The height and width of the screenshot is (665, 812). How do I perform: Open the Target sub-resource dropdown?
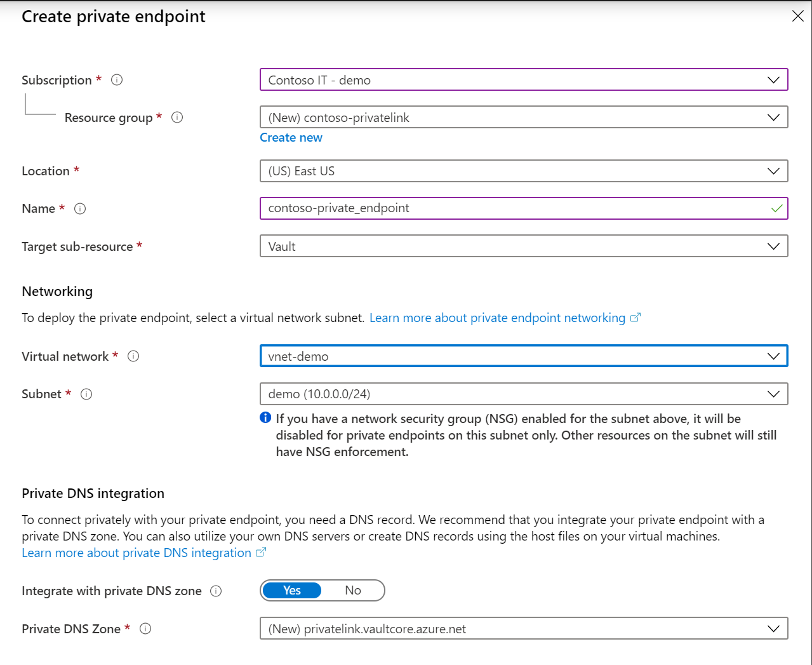click(x=773, y=246)
